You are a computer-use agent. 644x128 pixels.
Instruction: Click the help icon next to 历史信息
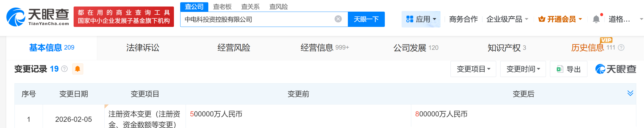point(621,48)
